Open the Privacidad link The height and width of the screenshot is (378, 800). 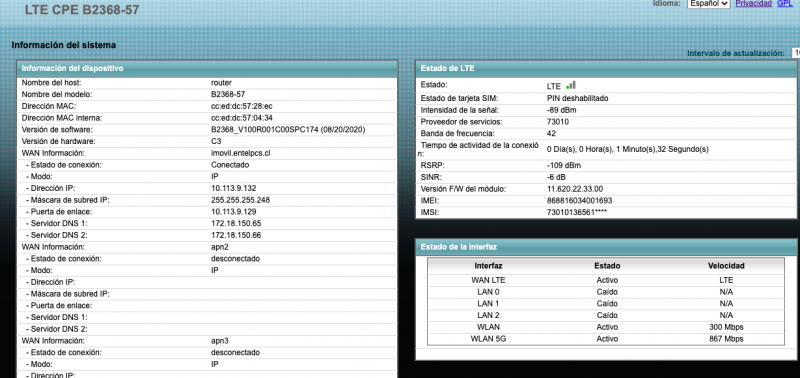754,3
